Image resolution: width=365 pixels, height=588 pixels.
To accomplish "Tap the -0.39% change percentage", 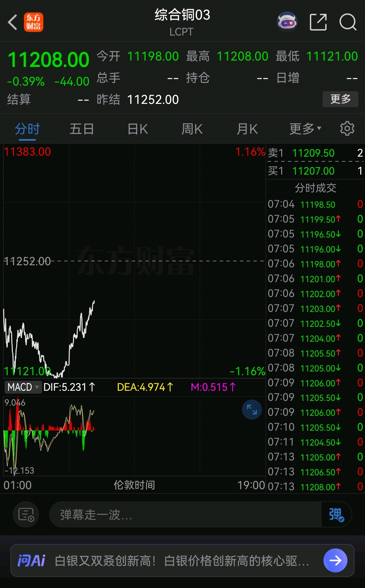I will click(26, 82).
